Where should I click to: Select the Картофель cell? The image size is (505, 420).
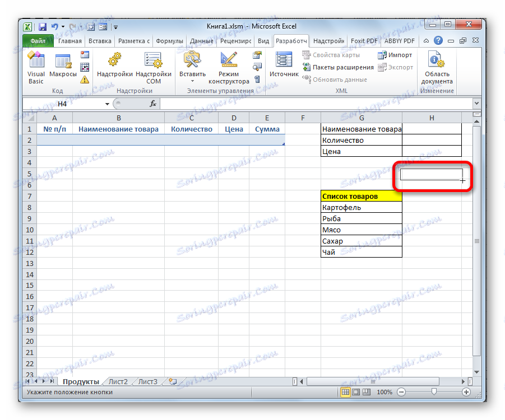362,207
